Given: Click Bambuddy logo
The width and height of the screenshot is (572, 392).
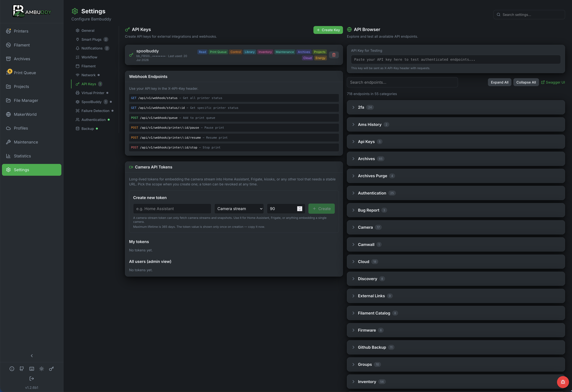Looking at the screenshot, I should click(32, 12).
